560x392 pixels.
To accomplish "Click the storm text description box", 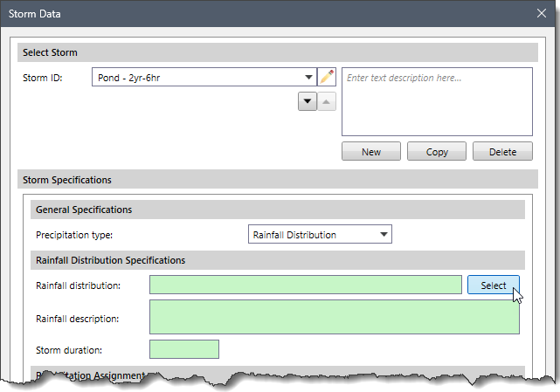I will (437, 102).
